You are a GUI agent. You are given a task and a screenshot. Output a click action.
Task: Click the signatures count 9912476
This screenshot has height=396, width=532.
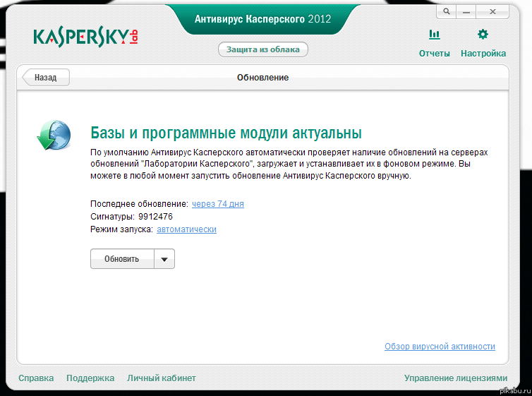pyautogui.click(x=155, y=217)
